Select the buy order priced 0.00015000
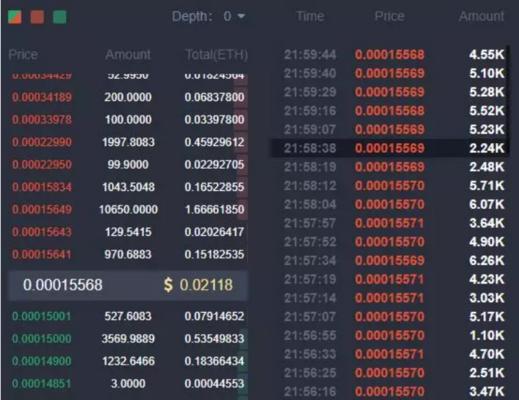519x400 pixels. click(x=128, y=339)
